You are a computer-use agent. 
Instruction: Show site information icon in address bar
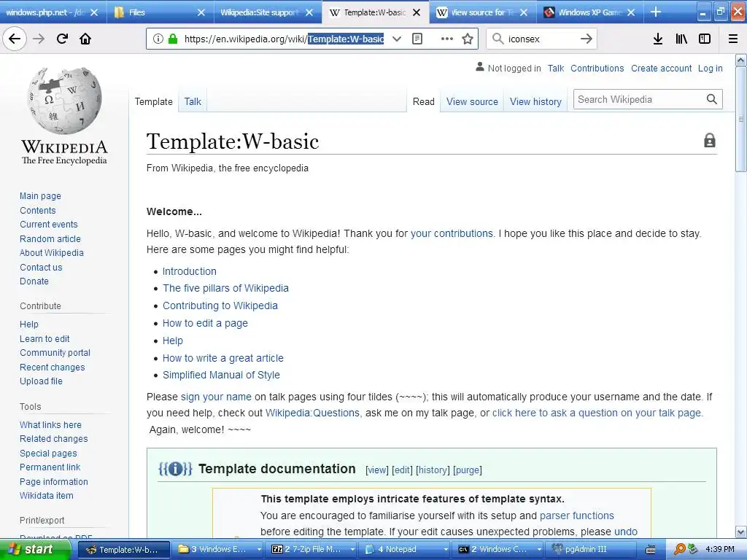point(158,39)
